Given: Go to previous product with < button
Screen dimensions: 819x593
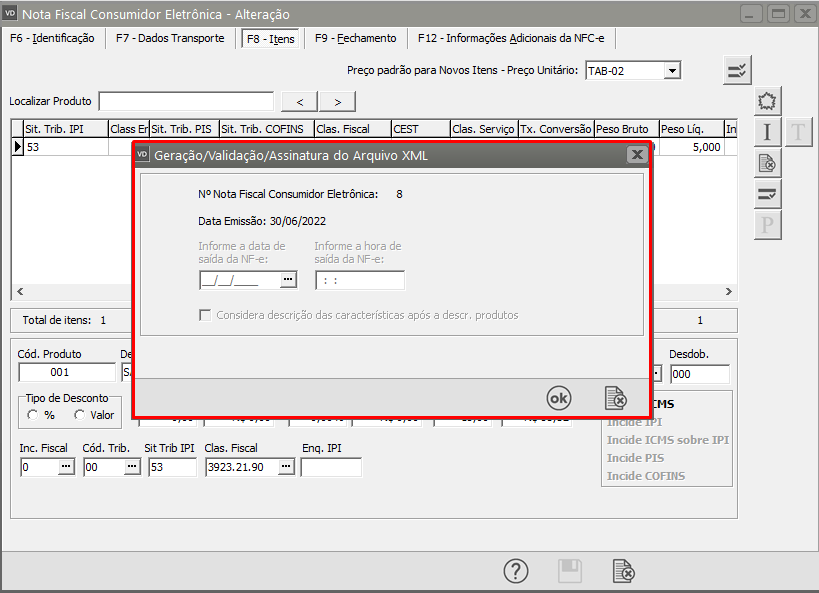Looking at the screenshot, I should coord(299,102).
